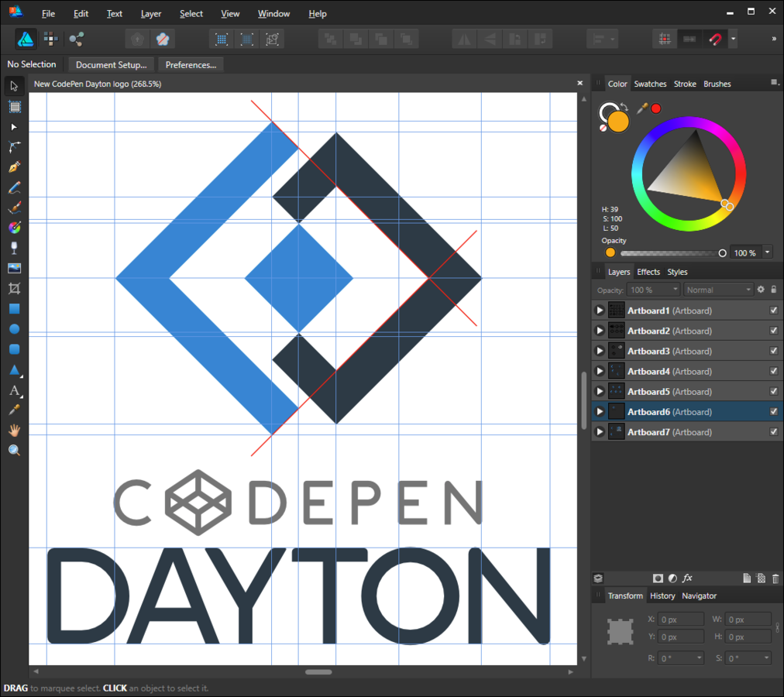Select the Pencil tool
The height and width of the screenshot is (697, 784).
pos(15,187)
